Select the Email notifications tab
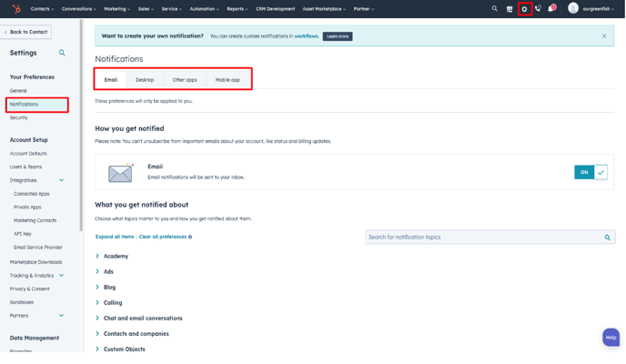This screenshot has height=364, width=626. point(111,80)
